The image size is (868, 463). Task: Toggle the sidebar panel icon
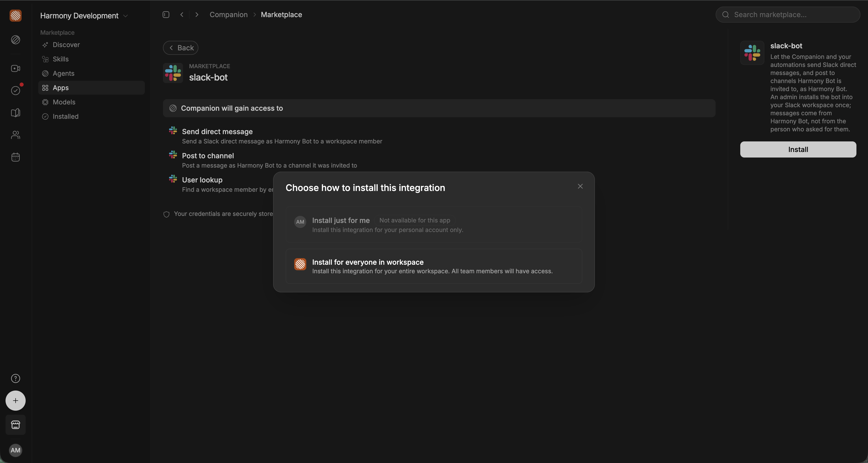pos(166,15)
